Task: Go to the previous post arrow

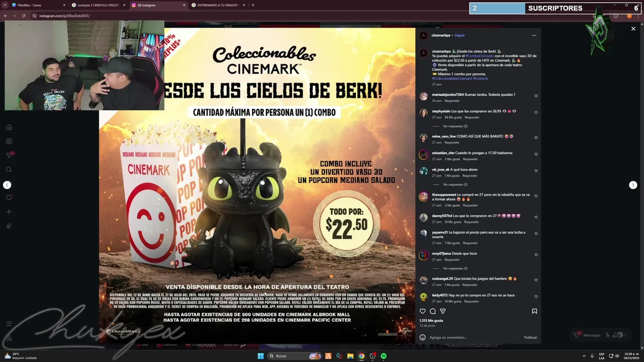Action: 7,185
